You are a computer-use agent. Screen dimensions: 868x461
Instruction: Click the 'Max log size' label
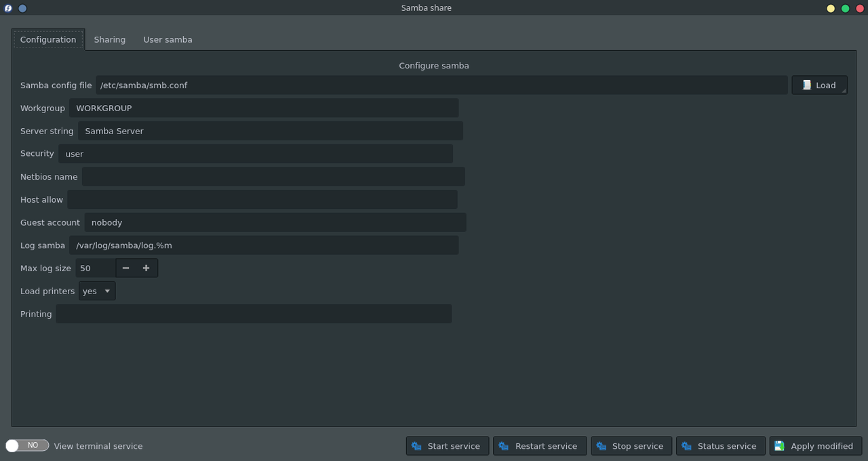45,268
